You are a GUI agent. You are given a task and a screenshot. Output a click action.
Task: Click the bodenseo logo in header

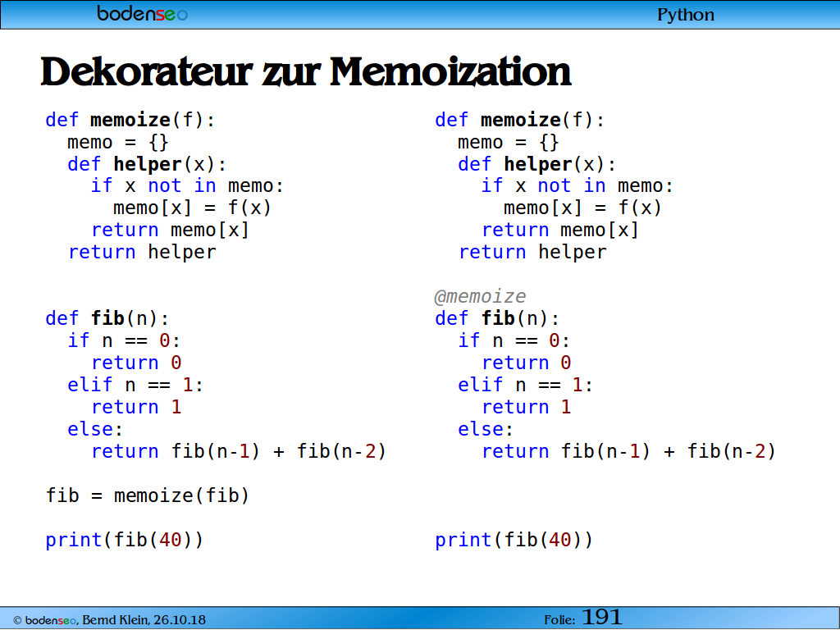click(x=142, y=13)
